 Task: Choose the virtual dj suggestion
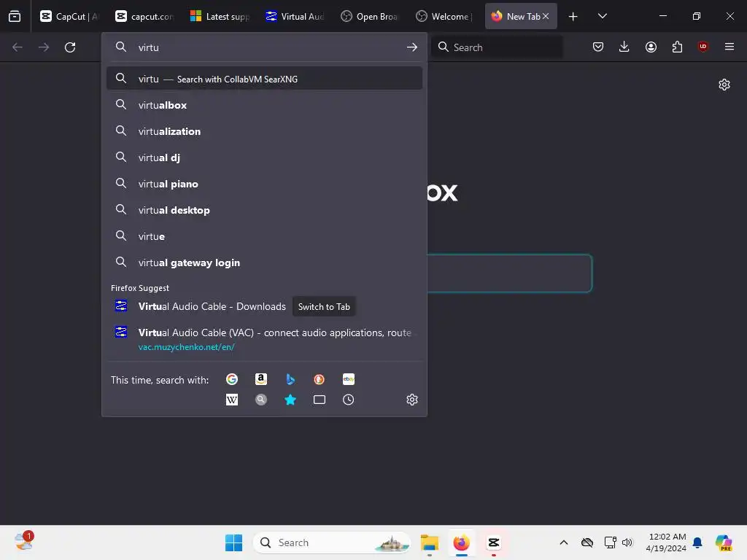[x=264, y=157]
